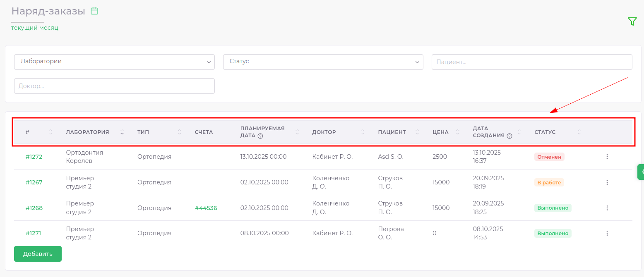The height and width of the screenshot is (277, 644).
Task: Open the calendar icon next to Наряд-заказы
Action: click(94, 11)
